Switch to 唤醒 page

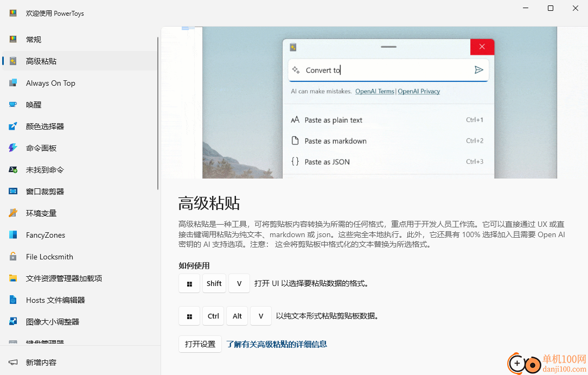coord(80,105)
